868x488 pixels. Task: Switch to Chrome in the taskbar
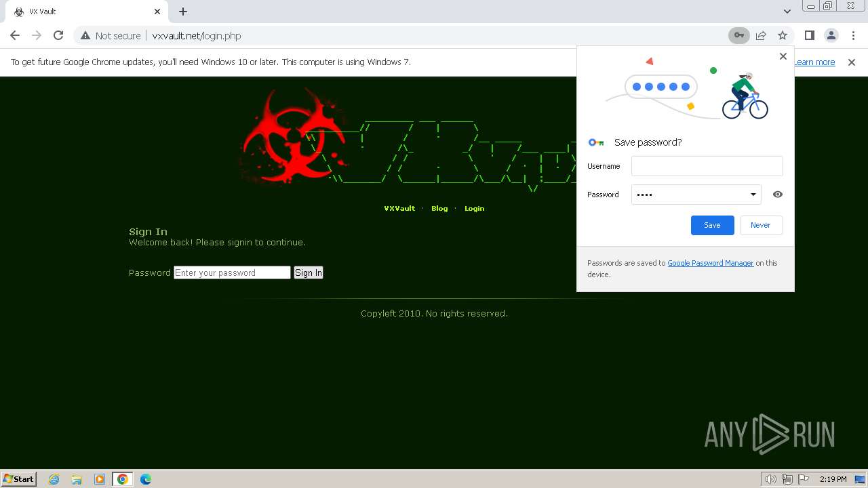pyautogui.click(x=123, y=479)
